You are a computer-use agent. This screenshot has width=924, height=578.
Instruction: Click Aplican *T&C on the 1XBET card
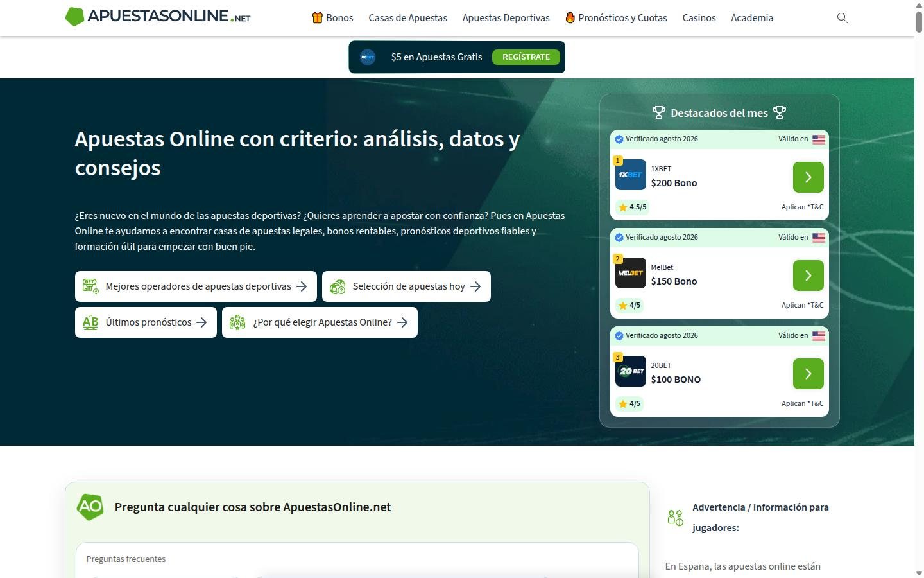[x=802, y=207]
